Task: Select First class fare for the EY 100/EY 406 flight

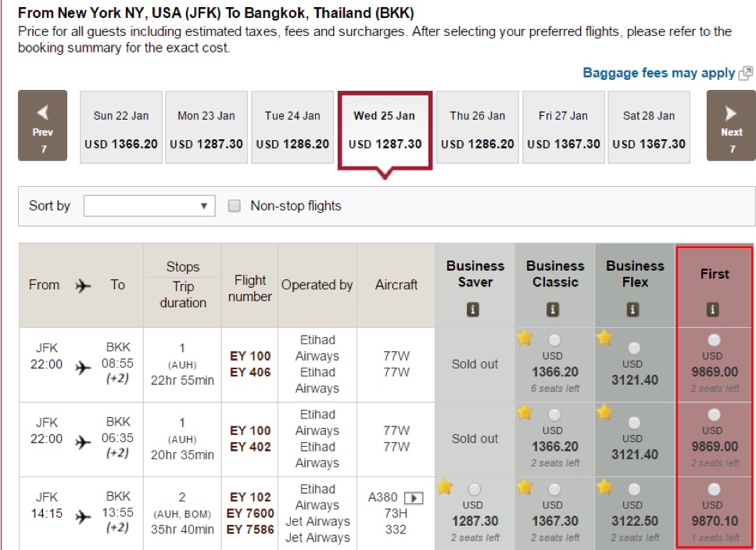Action: click(x=714, y=339)
